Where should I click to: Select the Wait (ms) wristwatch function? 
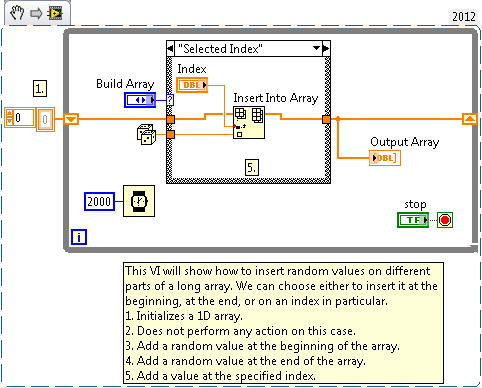pyautogui.click(x=139, y=201)
